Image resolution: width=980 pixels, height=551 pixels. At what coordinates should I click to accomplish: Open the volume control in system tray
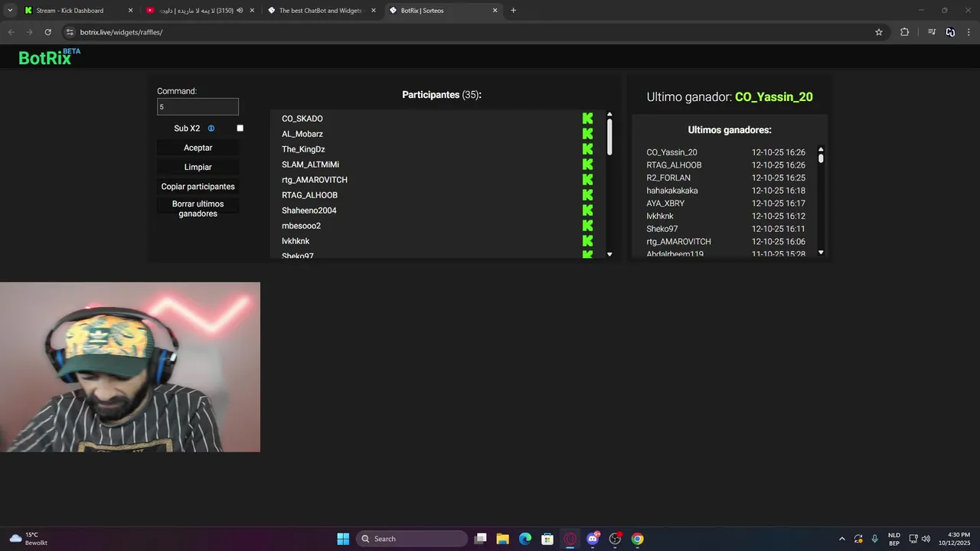pyautogui.click(x=926, y=539)
